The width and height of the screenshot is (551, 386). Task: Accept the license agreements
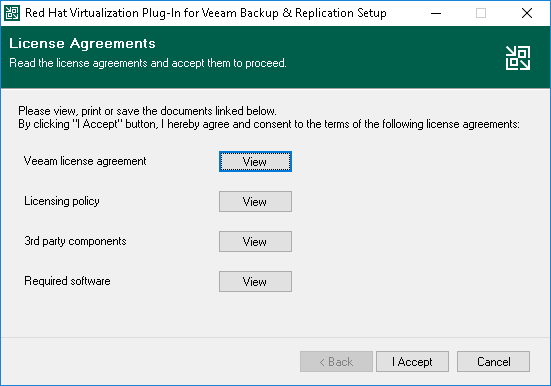click(x=412, y=361)
